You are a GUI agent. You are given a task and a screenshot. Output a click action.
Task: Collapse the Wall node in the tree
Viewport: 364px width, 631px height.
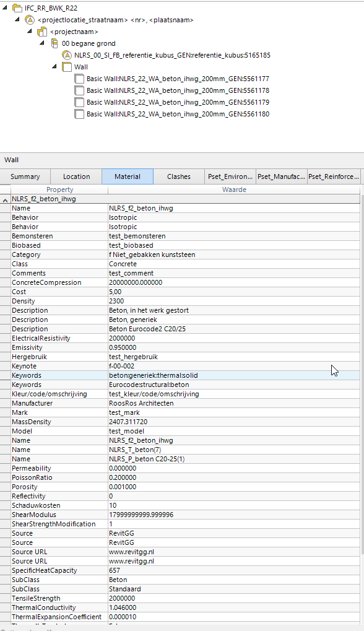click(54, 67)
